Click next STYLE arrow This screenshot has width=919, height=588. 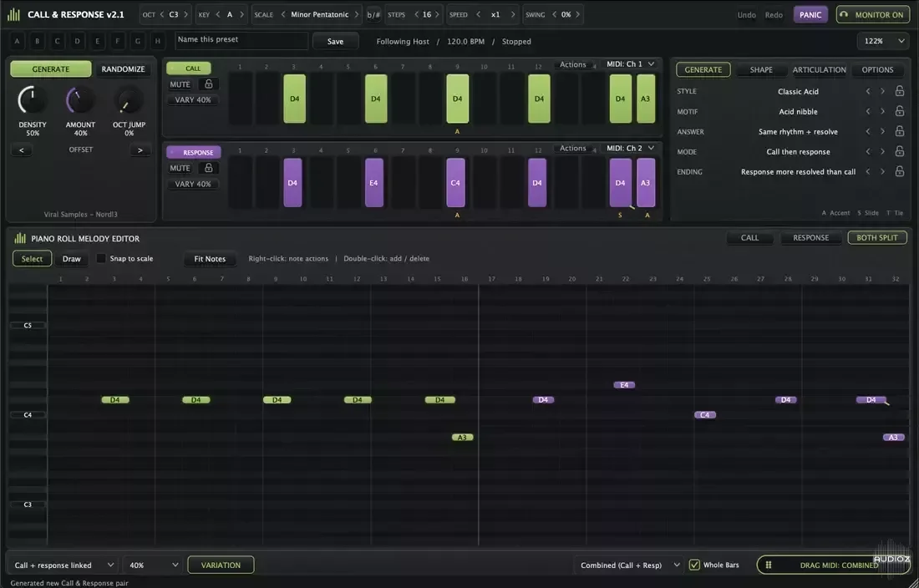[x=882, y=91]
